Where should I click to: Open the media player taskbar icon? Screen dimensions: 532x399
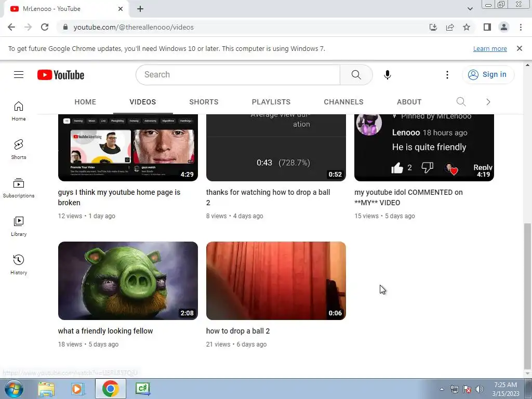coord(78,389)
